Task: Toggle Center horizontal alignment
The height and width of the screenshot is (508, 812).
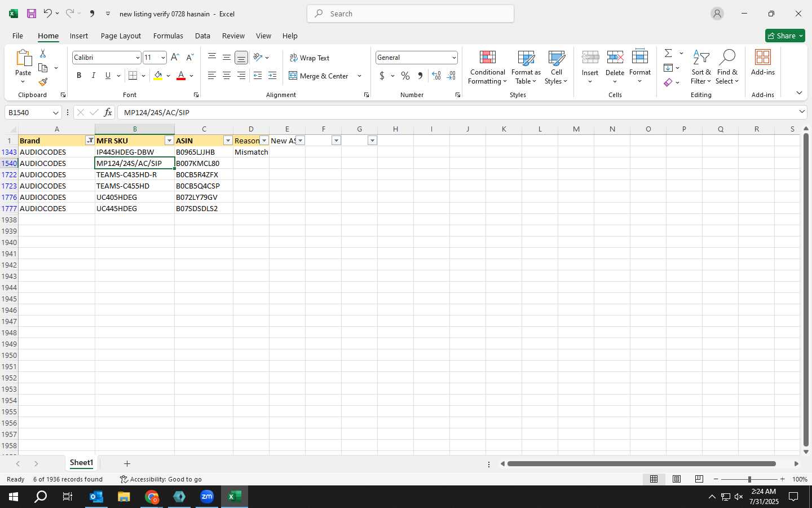Action: (x=227, y=76)
